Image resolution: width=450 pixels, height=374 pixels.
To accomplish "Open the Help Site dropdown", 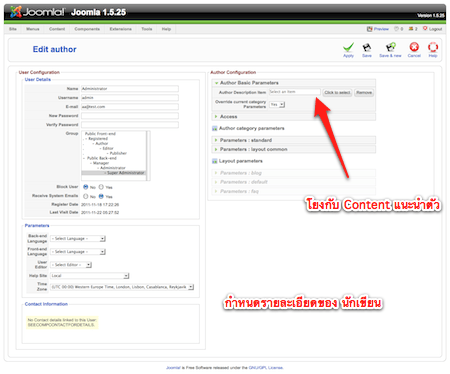I will click(x=90, y=276).
